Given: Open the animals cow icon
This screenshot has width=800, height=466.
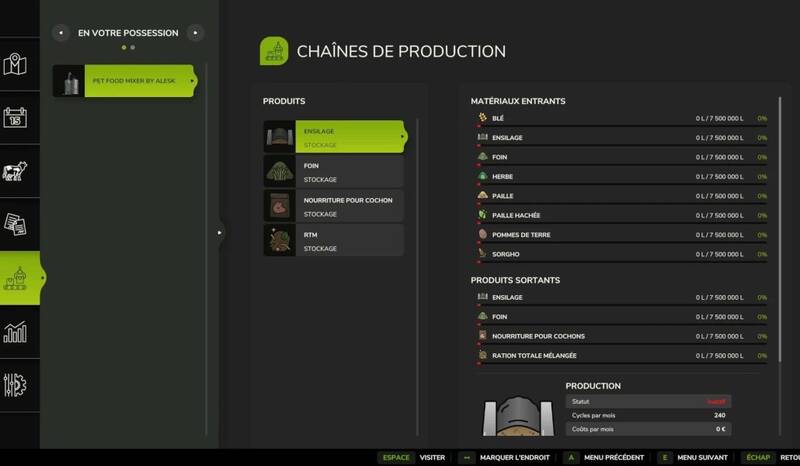Looking at the screenshot, I should coord(15,172).
